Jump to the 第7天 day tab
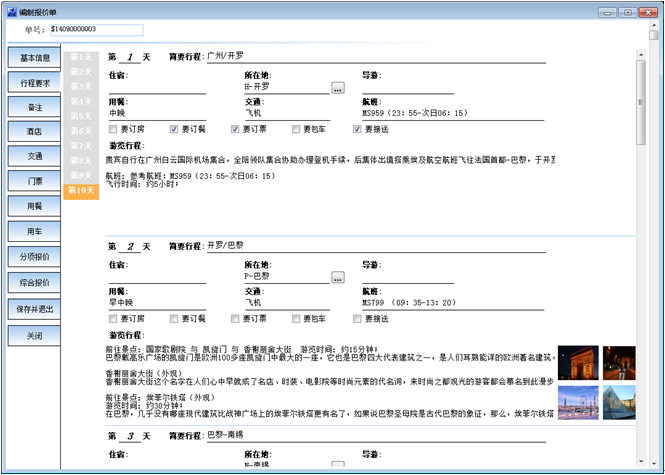665x475 pixels. coord(81,146)
